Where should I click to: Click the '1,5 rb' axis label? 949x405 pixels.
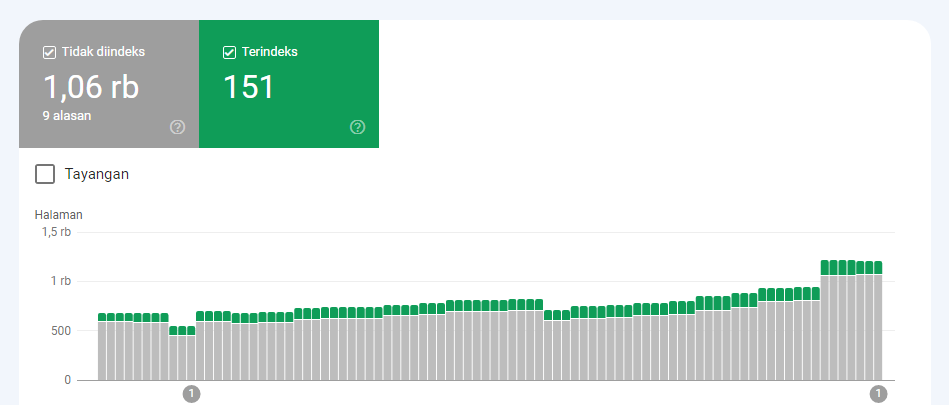(56, 232)
